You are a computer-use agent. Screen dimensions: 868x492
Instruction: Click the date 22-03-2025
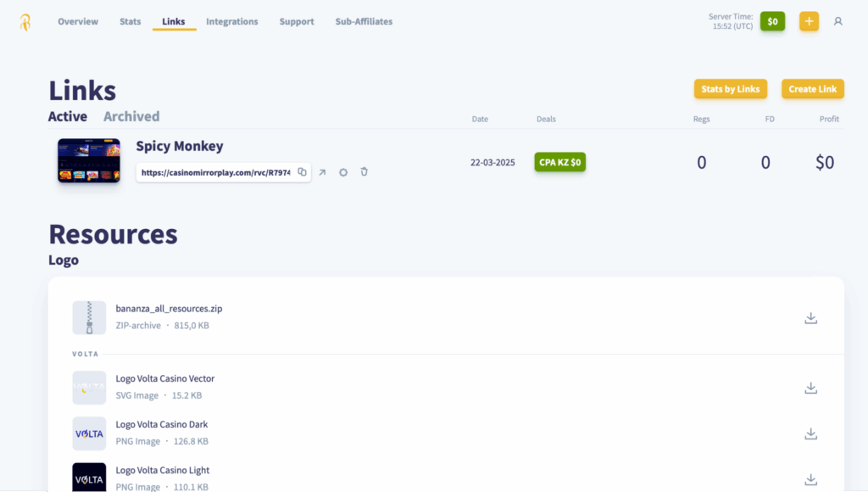pos(492,162)
